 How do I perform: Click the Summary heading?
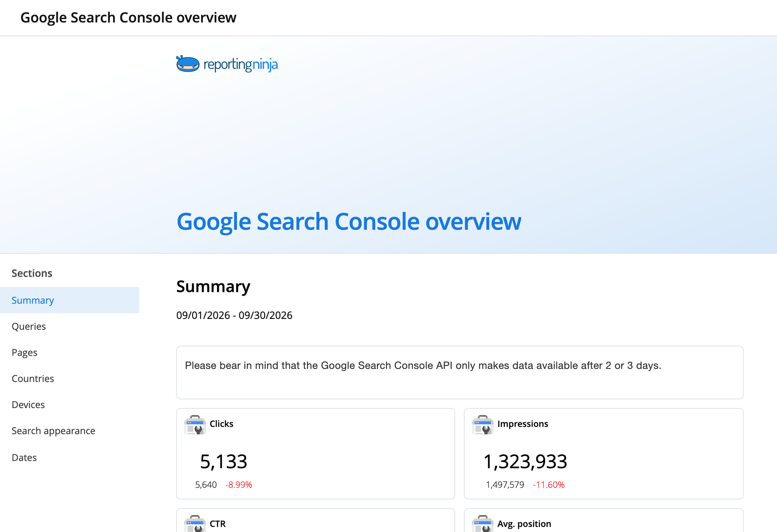click(213, 286)
